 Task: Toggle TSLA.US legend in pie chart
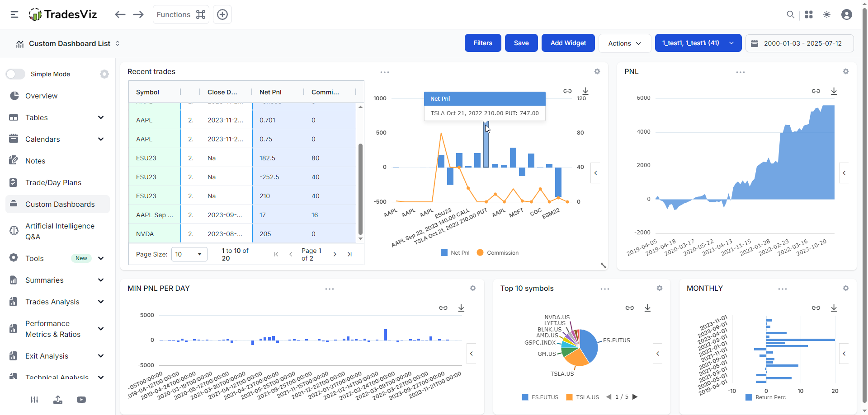coord(583,397)
